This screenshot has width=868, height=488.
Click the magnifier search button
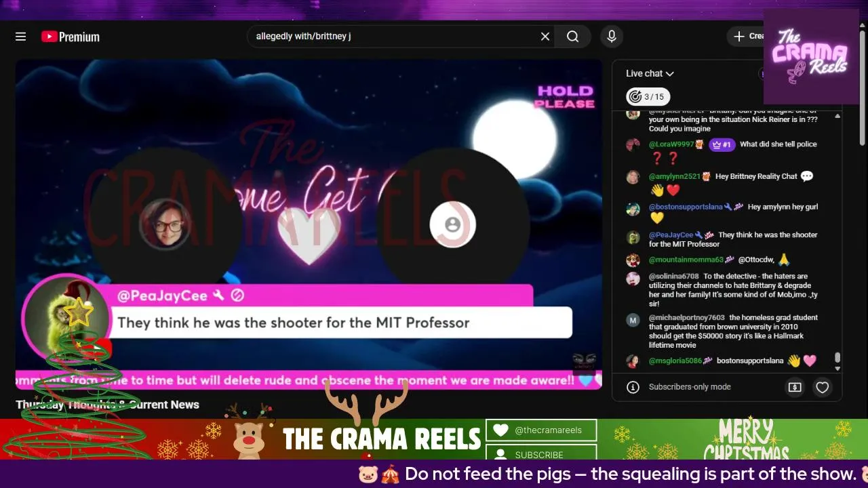[x=573, y=37]
